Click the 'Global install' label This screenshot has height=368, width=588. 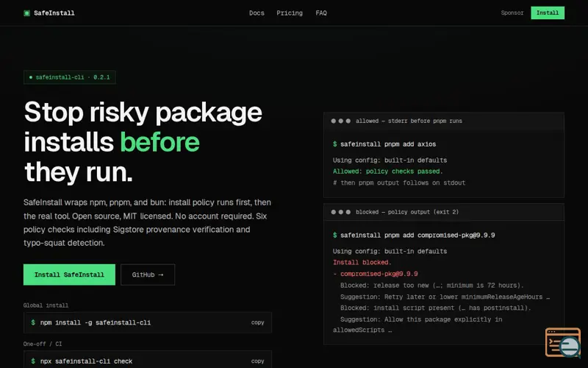[x=46, y=305]
